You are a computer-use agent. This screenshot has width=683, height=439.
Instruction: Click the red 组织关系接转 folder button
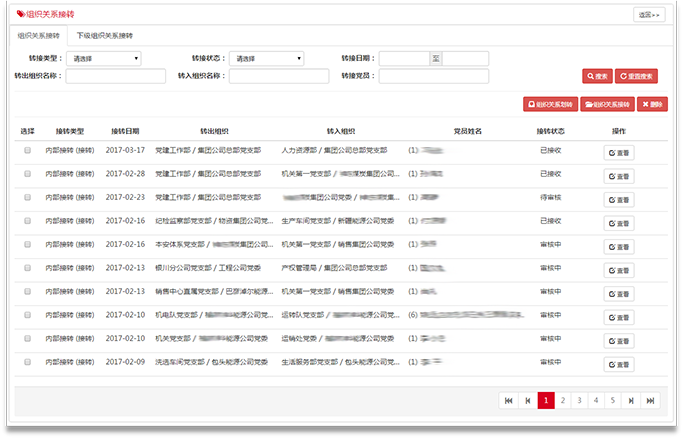pos(607,104)
